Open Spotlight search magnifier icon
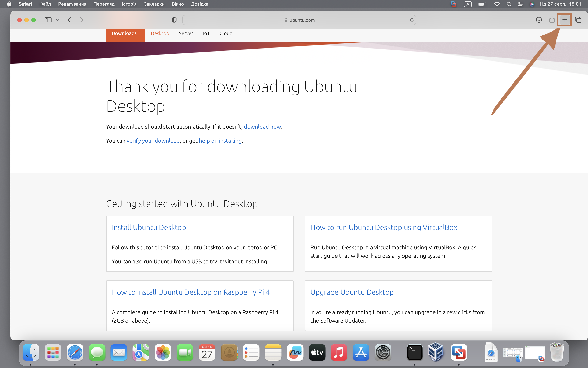Screen dimensions: 588x368 pos(509,4)
